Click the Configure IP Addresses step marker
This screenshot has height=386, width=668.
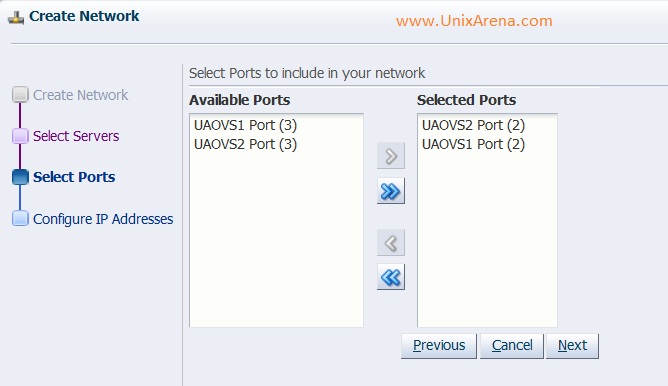(x=20, y=218)
